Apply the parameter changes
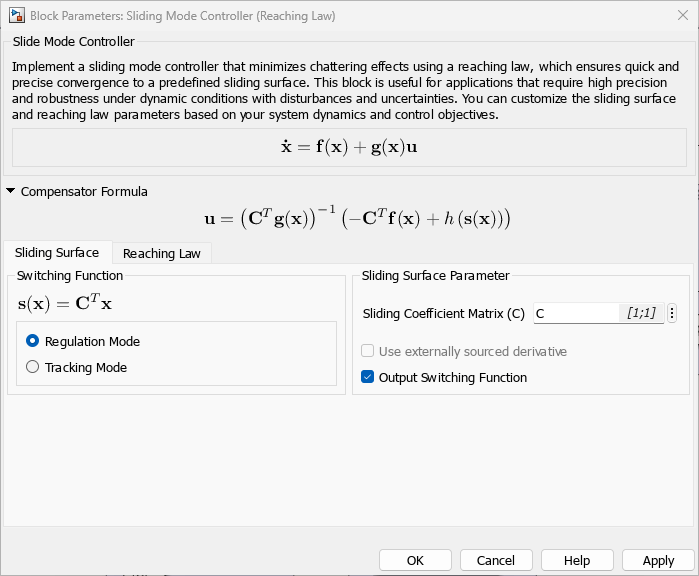Image resolution: width=699 pixels, height=576 pixels. pos(658,560)
